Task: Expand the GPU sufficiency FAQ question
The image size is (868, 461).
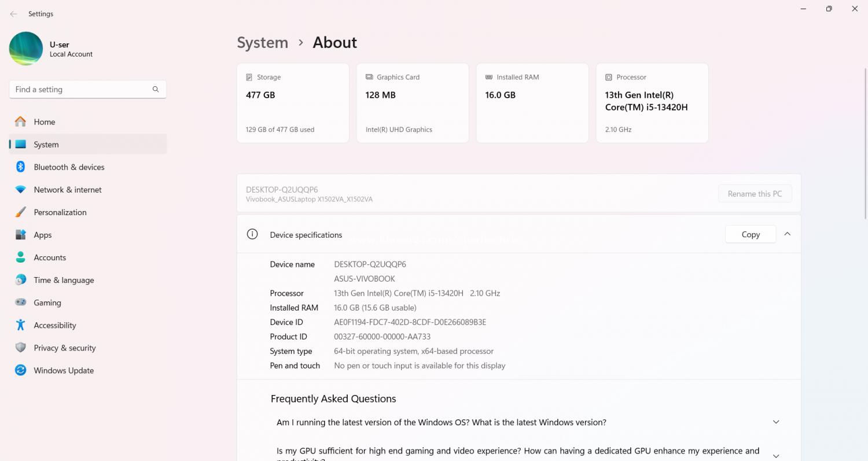Action: 776,456
